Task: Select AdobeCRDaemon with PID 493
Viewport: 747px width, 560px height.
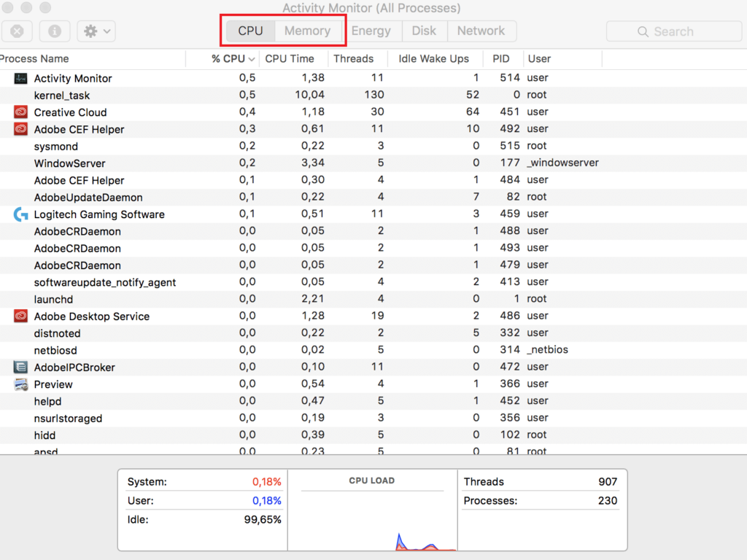Action: coord(373,248)
